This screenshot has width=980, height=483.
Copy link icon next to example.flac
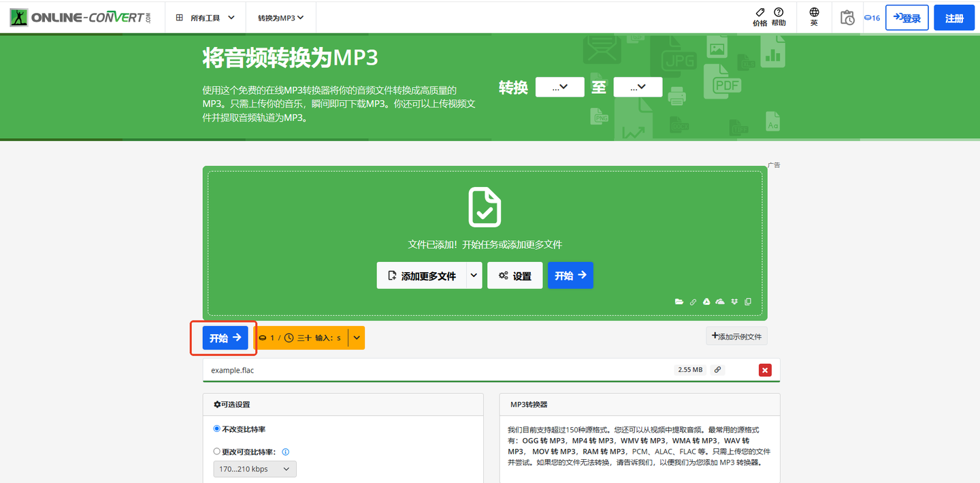(x=717, y=369)
